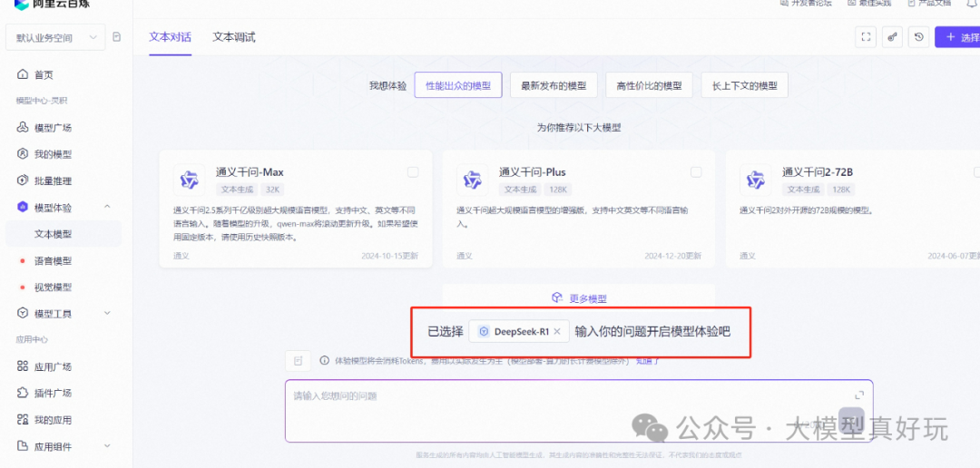Click the purple 选择 button at top right

click(x=957, y=37)
